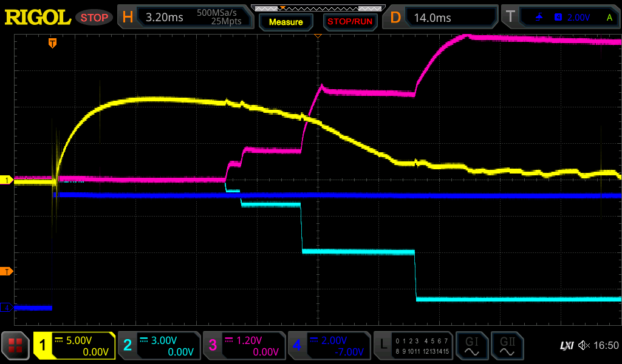622x364 pixels.
Task: Click the red STOP status indicator
Action: pyautogui.click(x=94, y=18)
